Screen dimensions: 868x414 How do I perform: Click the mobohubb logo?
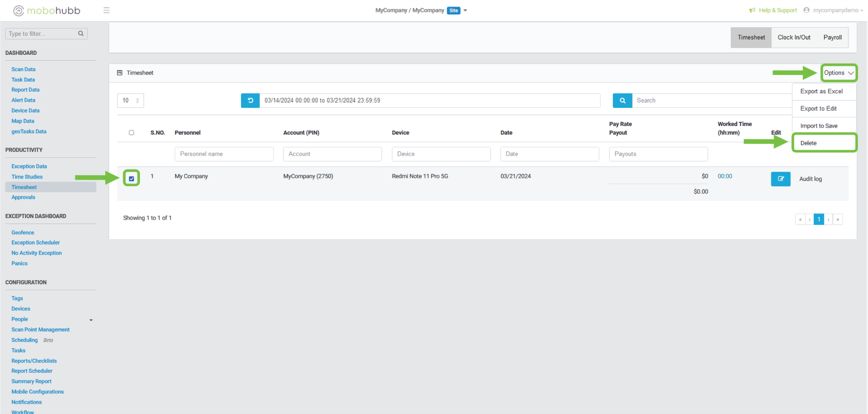coord(47,10)
